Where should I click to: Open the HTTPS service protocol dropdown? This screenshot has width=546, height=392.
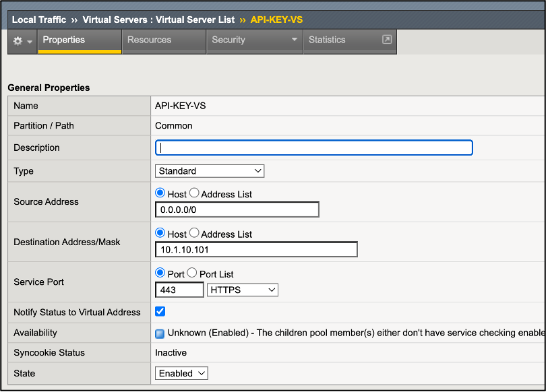[242, 290]
